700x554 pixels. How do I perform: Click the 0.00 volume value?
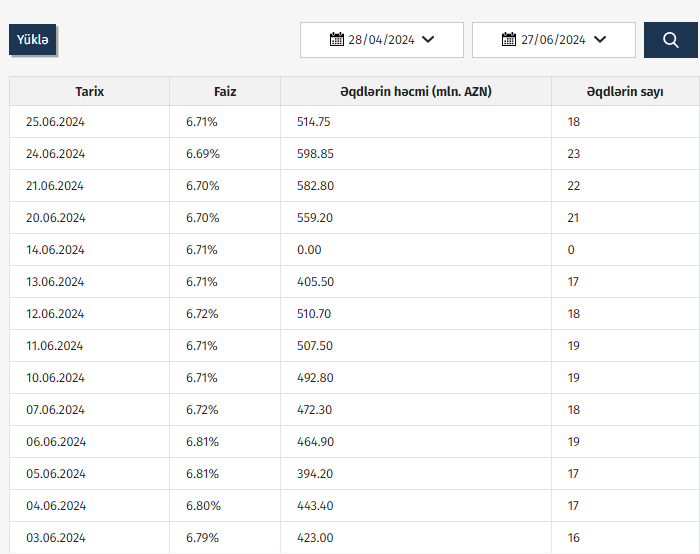point(309,250)
